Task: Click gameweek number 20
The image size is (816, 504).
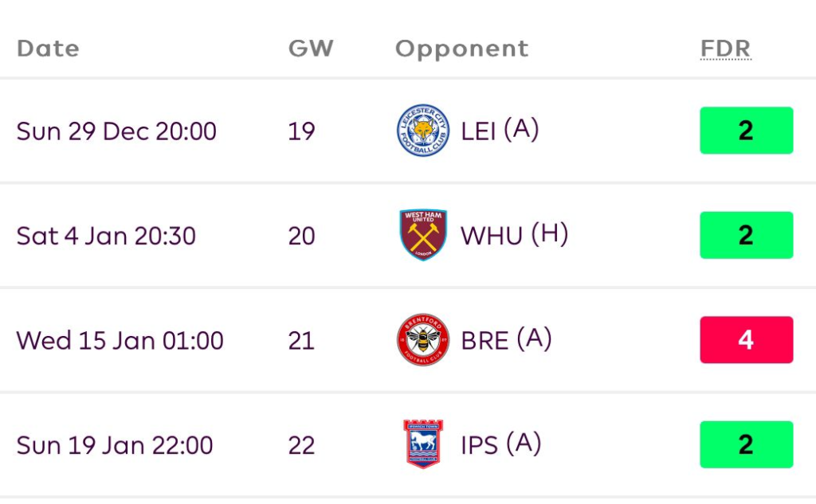Action: tap(301, 236)
